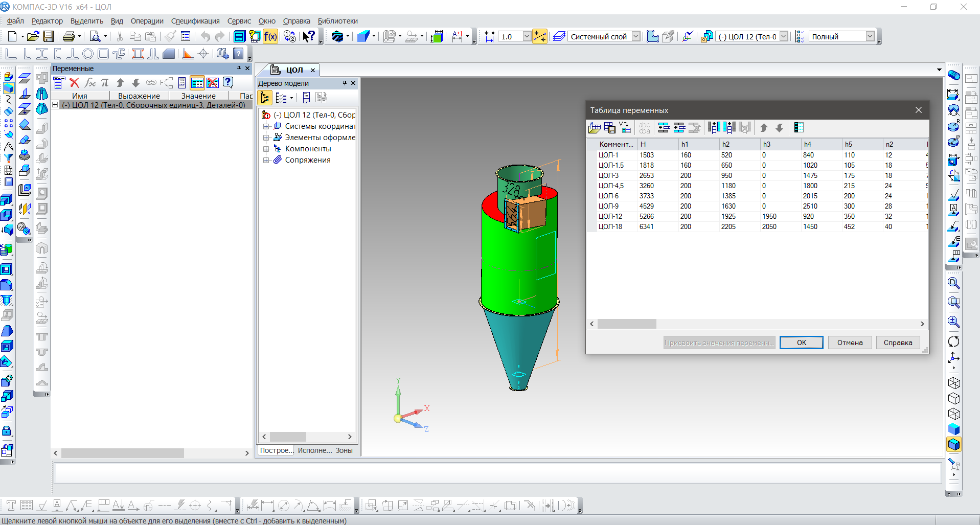This screenshot has height=525, width=980.
Task: Open the Библиотеки menu
Action: coord(337,21)
